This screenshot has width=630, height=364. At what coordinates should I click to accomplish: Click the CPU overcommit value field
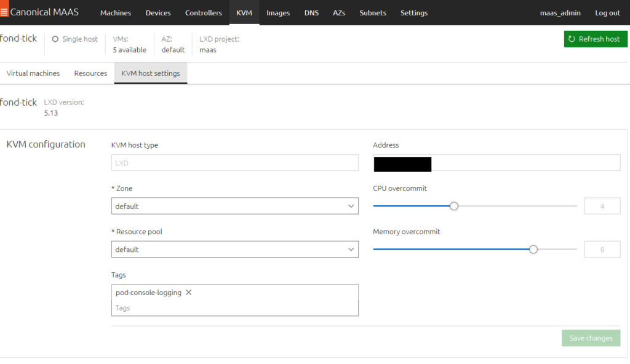[602, 206]
